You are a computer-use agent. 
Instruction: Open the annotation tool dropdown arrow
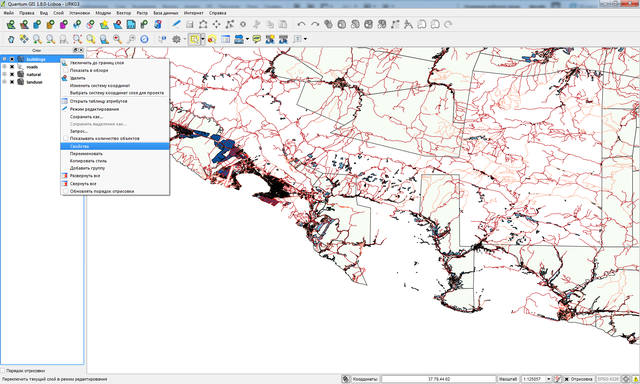tap(305, 39)
